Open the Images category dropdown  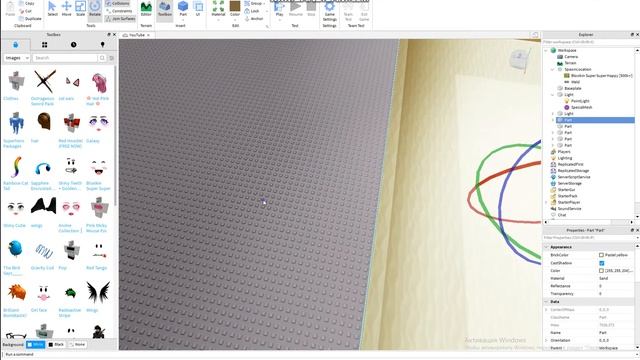click(x=17, y=58)
